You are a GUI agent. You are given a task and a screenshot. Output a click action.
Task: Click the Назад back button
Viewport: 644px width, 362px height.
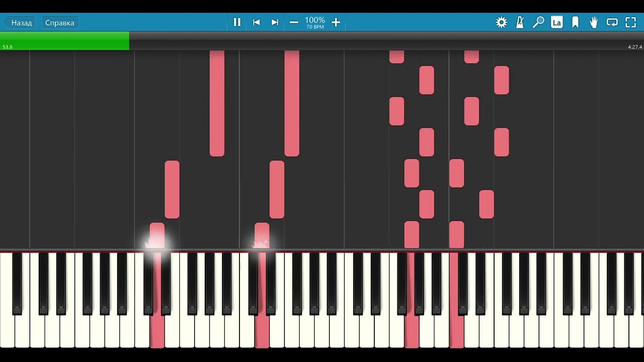(x=19, y=23)
